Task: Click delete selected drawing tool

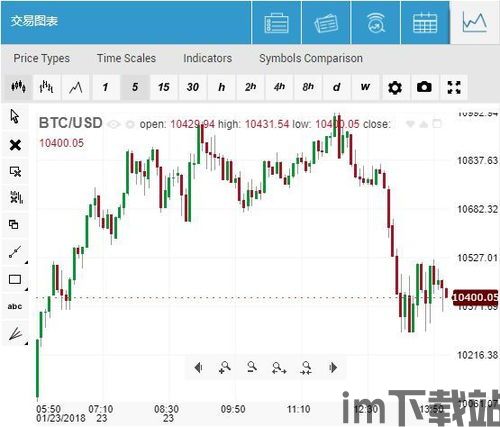Action: (x=15, y=171)
